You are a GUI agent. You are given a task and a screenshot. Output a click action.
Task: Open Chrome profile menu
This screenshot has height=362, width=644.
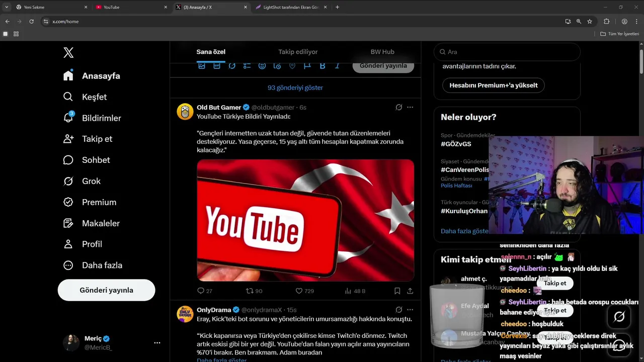point(624,22)
